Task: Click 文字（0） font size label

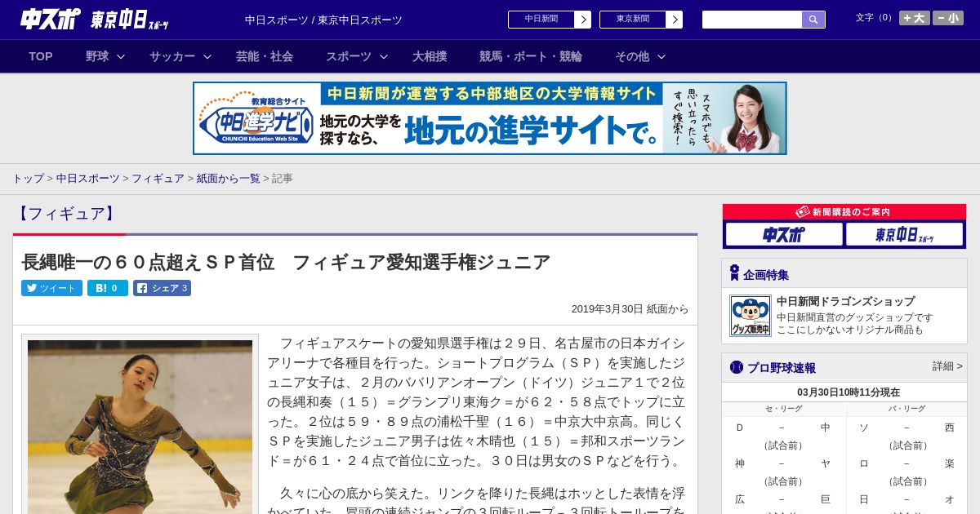Action: click(875, 18)
